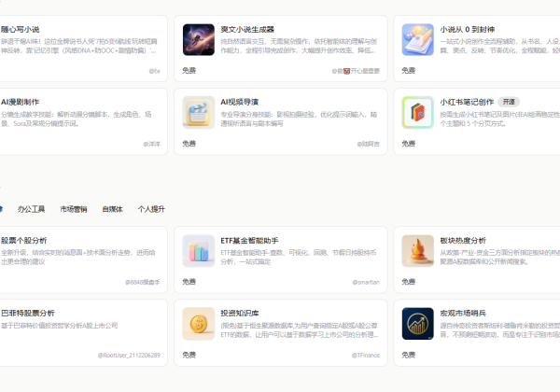
Task: Click author @TFinance on 投资知识库 card
Action: [366, 356]
